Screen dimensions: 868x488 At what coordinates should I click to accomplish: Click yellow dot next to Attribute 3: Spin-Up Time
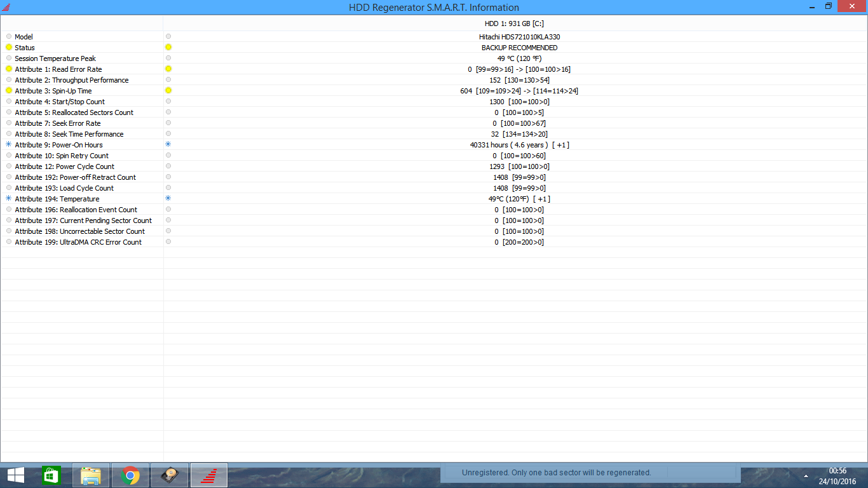click(x=9, y=91)
